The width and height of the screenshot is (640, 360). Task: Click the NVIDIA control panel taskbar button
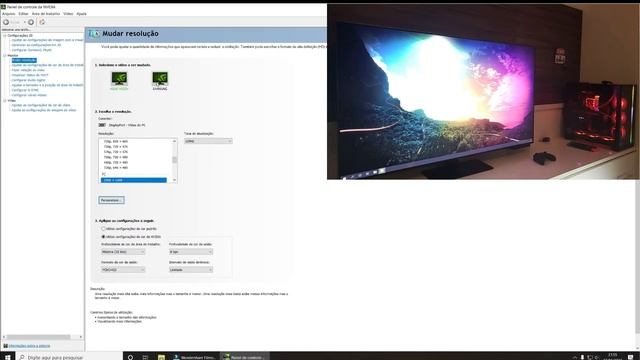click(x=245, y=357)
